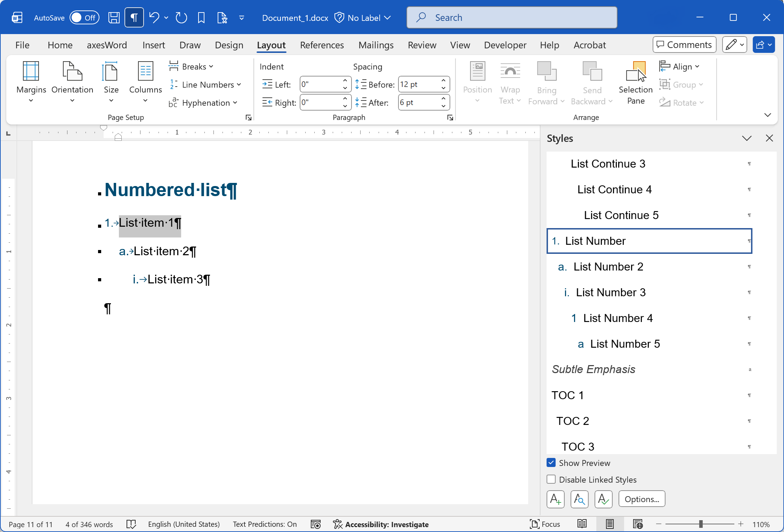Click the Indent Left input field
The width and height of the screenshot is (784, 532).
click(321, 84)
